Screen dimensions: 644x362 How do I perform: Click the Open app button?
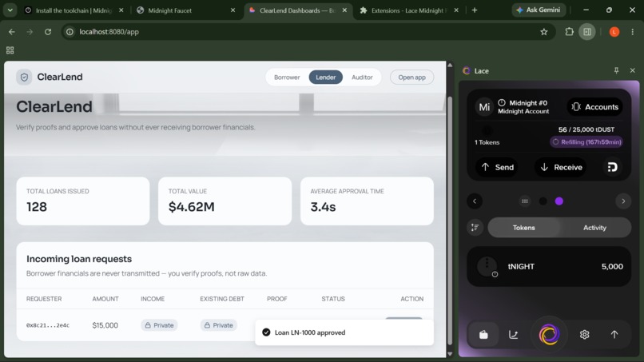[411, 78]
